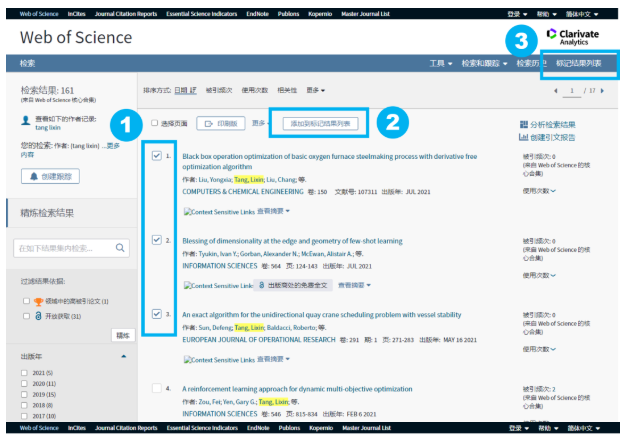Click the search magnifier icon in refine box
This screenshot has width=629, height=439.
(120, 248)
